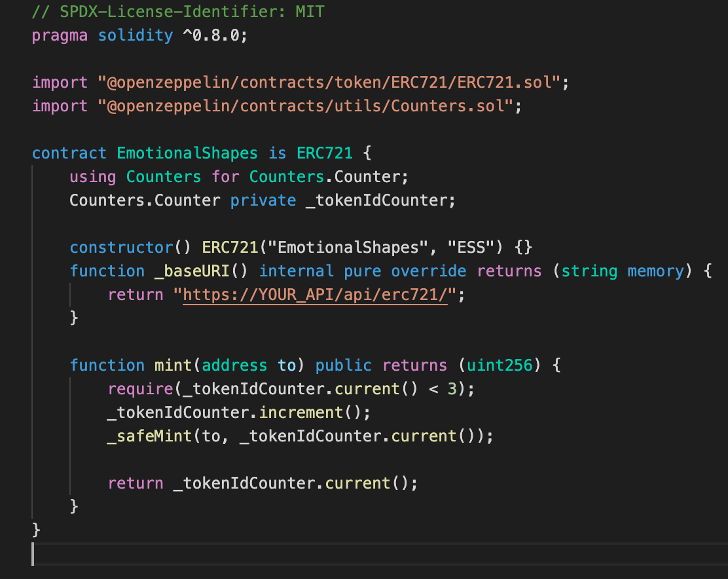Click the require call
This screenshot has height=579, width=728.
(x=140, y=389)
